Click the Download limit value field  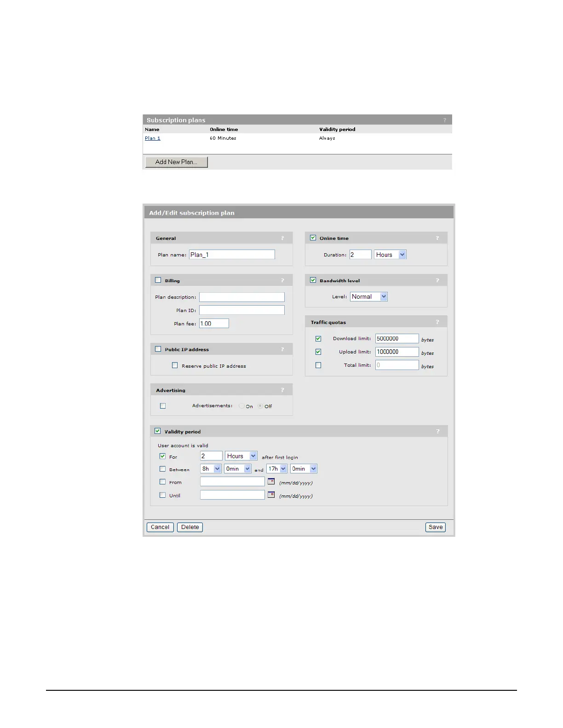pyautogui.click(x=397, y=339)
